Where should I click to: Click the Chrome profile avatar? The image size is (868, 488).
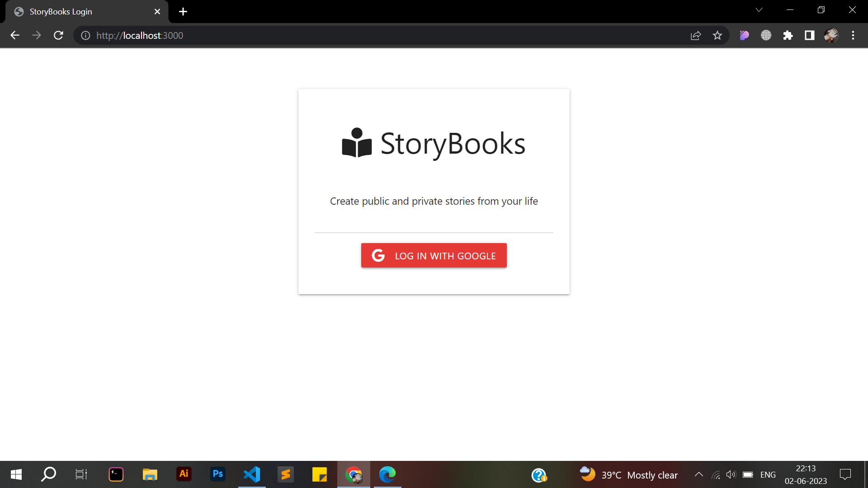831,35
